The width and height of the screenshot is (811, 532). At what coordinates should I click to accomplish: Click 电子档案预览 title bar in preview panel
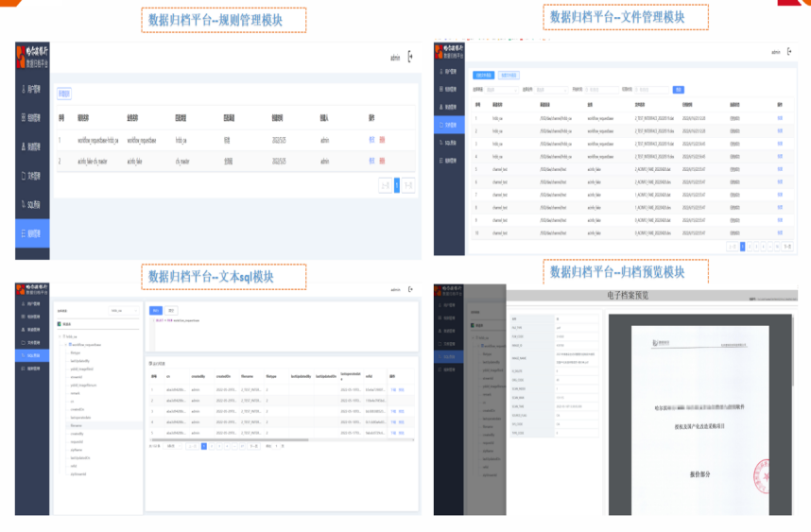click(x=628, y=295)
